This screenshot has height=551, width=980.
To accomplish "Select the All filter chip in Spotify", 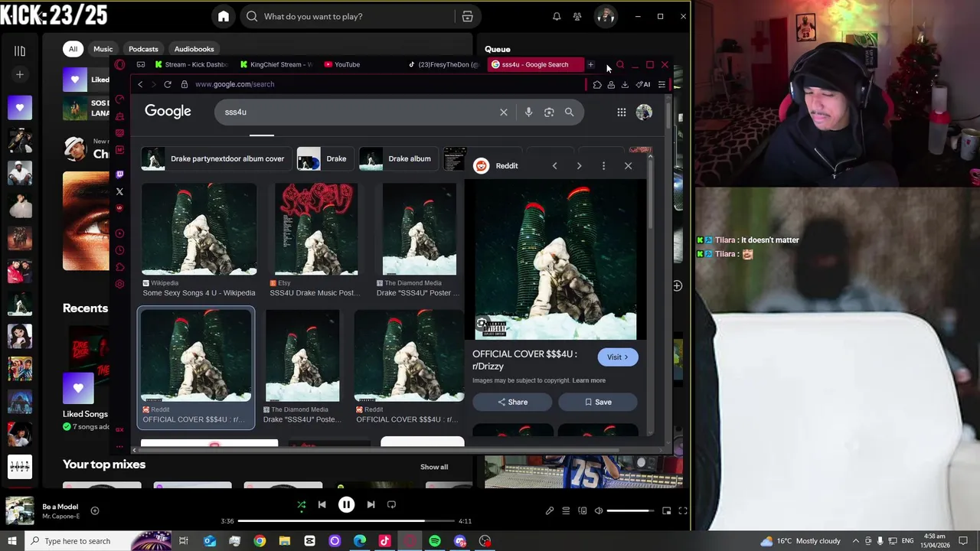I will tap(73, 49).
